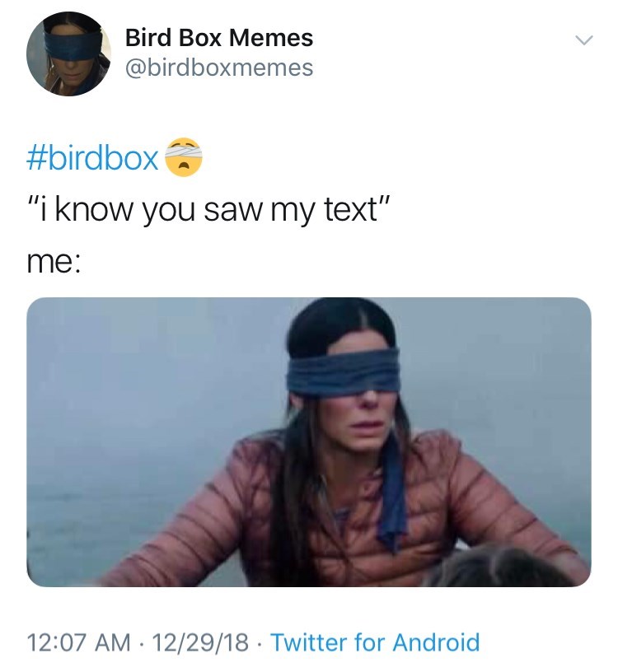Expand the tweet options chevron
Viewport: 618px width, 672px height.
tap(583, 40)
